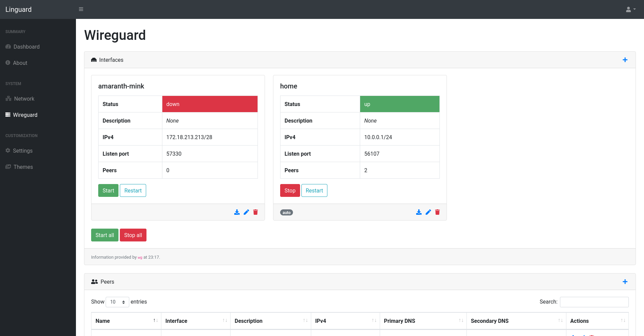Focus the peers Search field
This screenshot has height=336, width=644.
[x=594, y=302]
